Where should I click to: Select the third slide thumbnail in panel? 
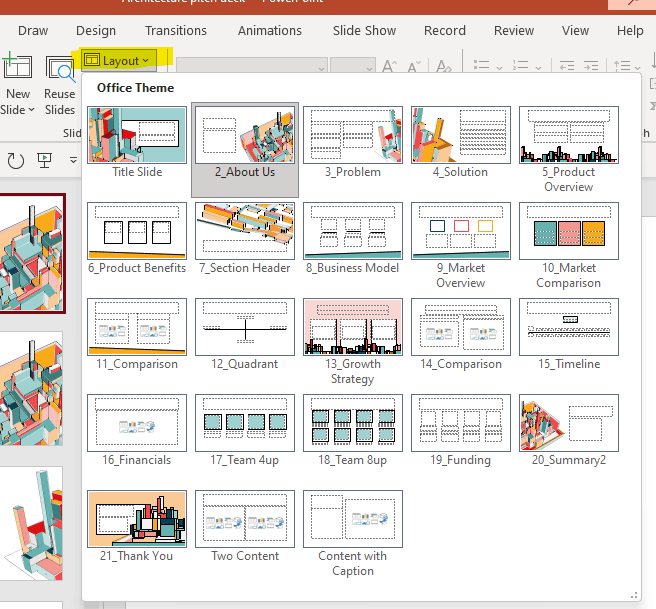click(31, 524)
